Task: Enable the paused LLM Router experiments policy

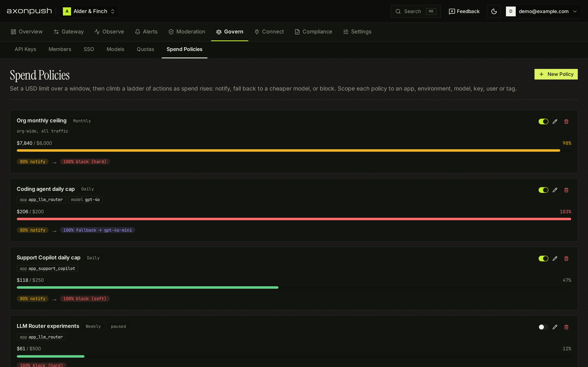Action: pyautogui.click(x=543, y=327)
